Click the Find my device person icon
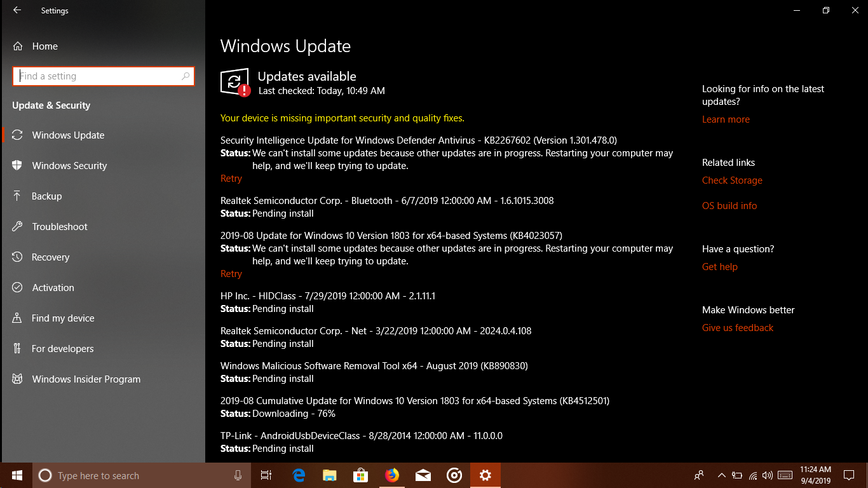Viewport: 868px width, 488px height. (x=18, y=318)
